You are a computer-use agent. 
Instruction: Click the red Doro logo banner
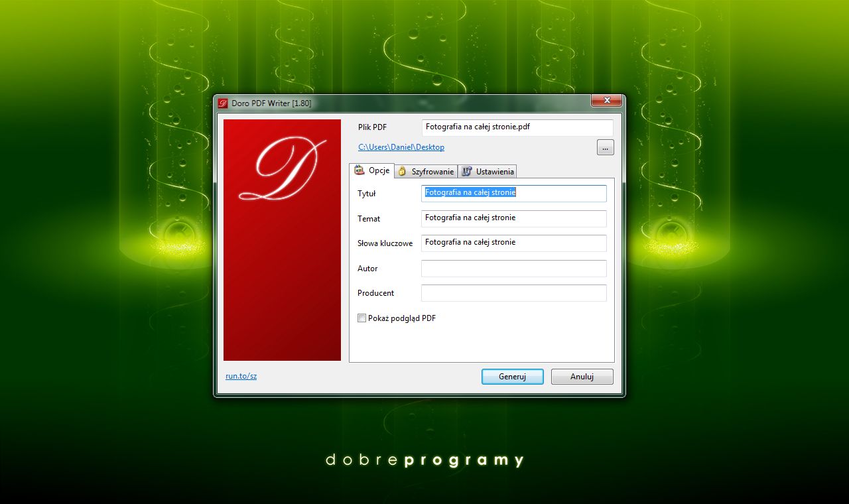[x=282, y=240]
